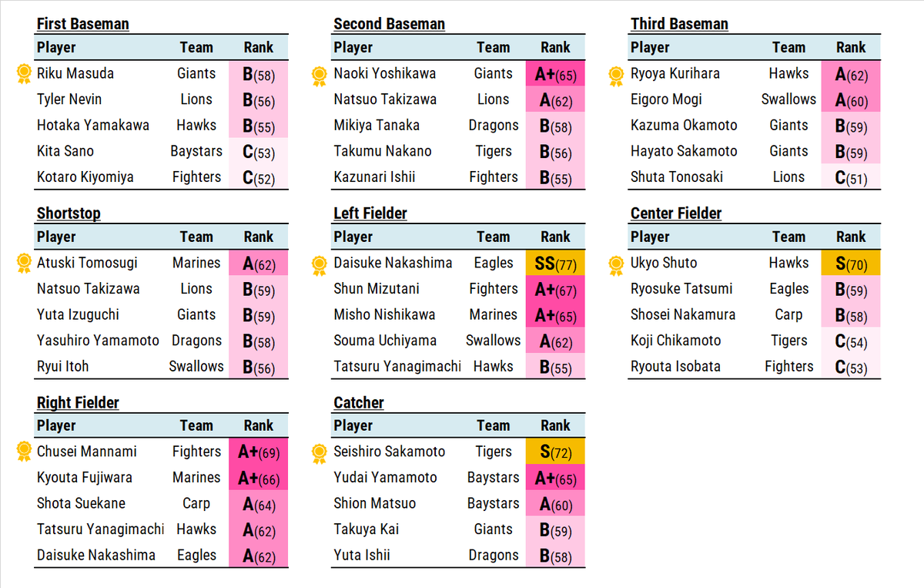Screen dimensions: 924x588
Task: Select the Hotaka Yamakawa player cell
Action: 93,125
